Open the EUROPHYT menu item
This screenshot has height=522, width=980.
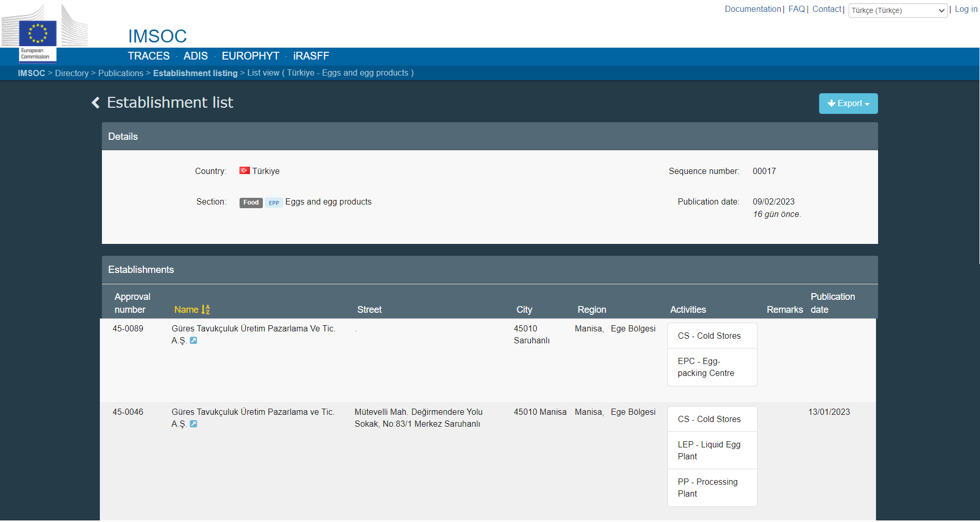250,56
